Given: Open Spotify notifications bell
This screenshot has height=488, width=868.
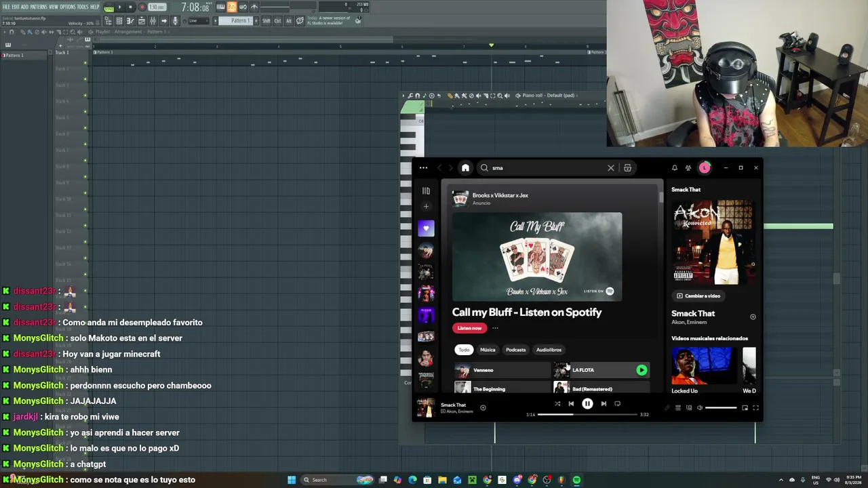Looking at the screenshot, I should click(x=674, y=168).
